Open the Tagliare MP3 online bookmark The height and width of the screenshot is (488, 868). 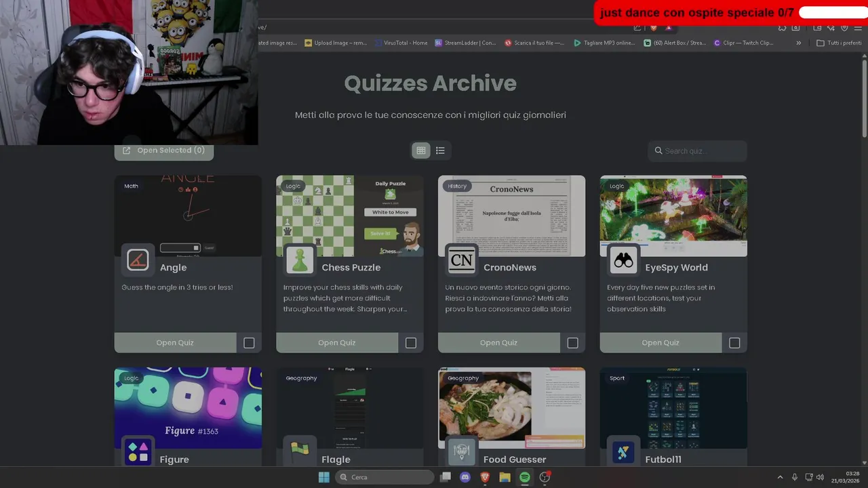tap(604, 43)
